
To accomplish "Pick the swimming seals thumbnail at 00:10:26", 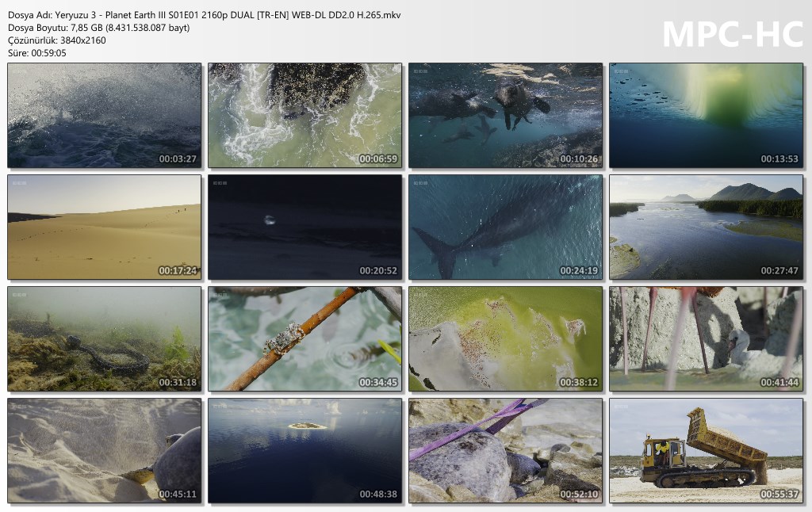I will click(x=505, y=116).
